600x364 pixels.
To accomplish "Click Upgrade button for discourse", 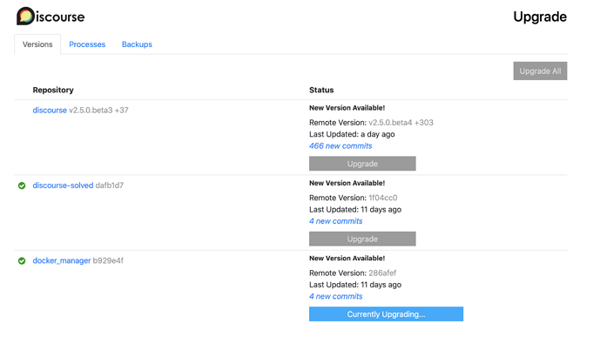I will [x=362, y=164].
